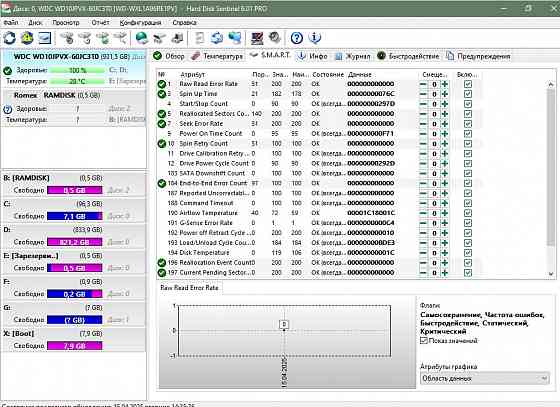Click green check icon of Reallocation Event Count

tap(162, 263)
